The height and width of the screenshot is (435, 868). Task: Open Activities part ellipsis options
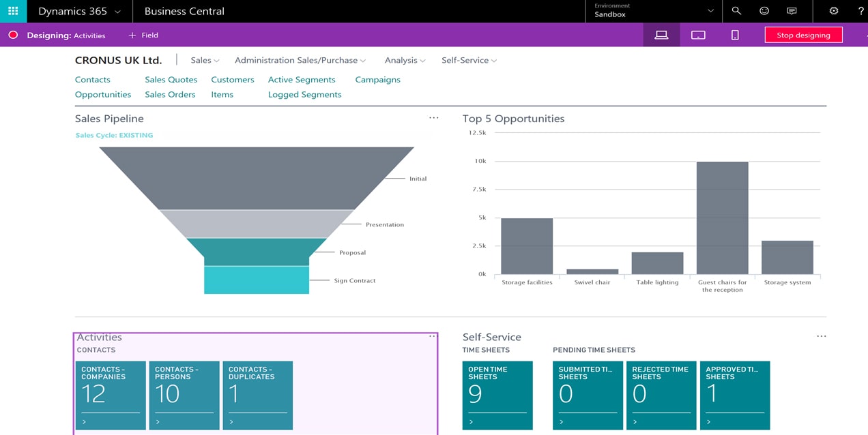[432, 336]
